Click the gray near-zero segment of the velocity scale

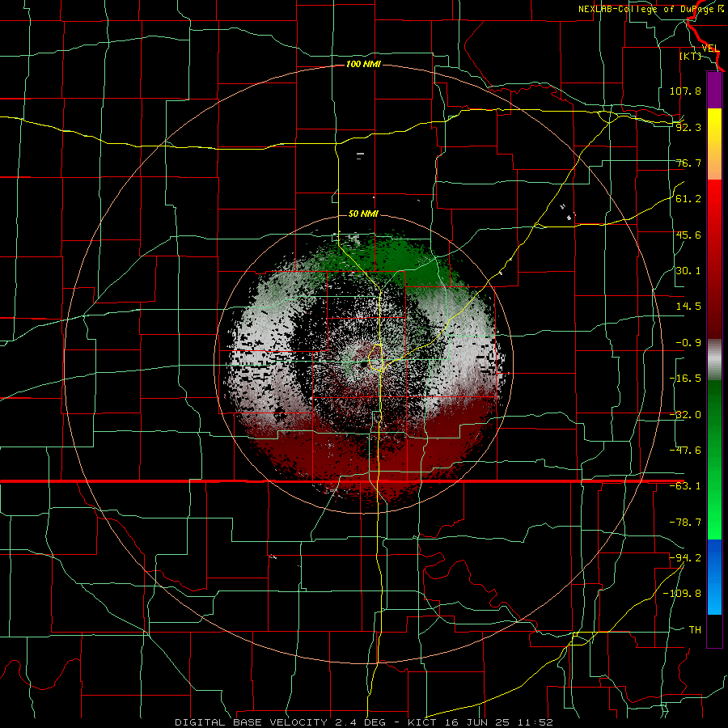tap(714, 360)
